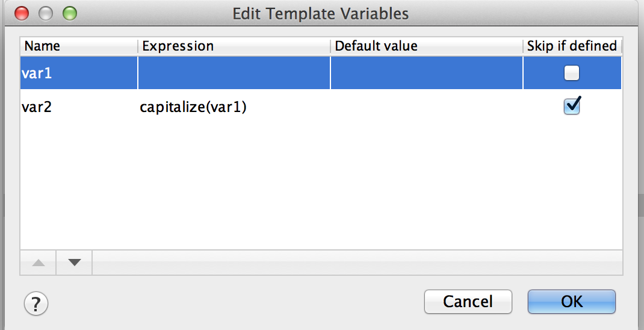Image resolution: width=644 pixels, height=330 pixels.
Task: Close the dialog with red button
Action: click(x=21, y=14)
